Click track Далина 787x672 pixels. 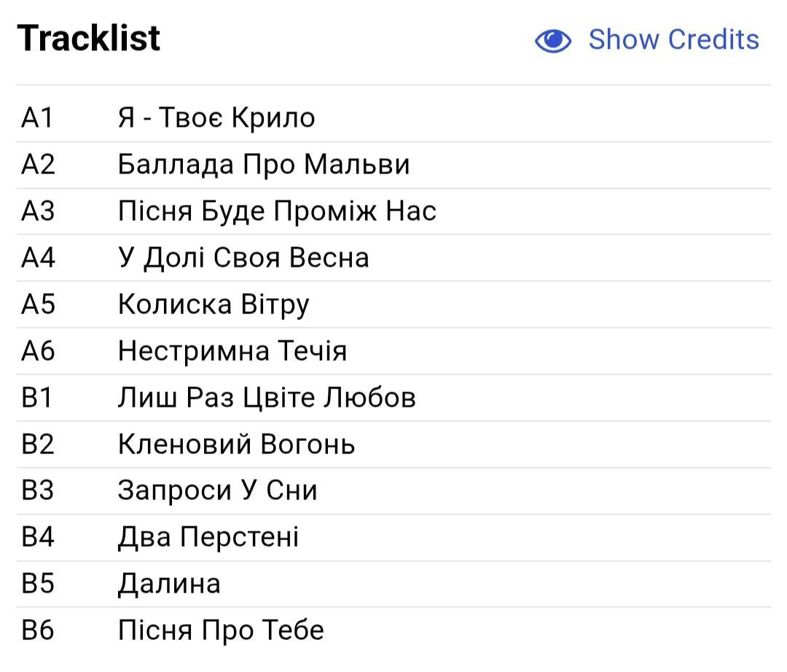point(169,584)
